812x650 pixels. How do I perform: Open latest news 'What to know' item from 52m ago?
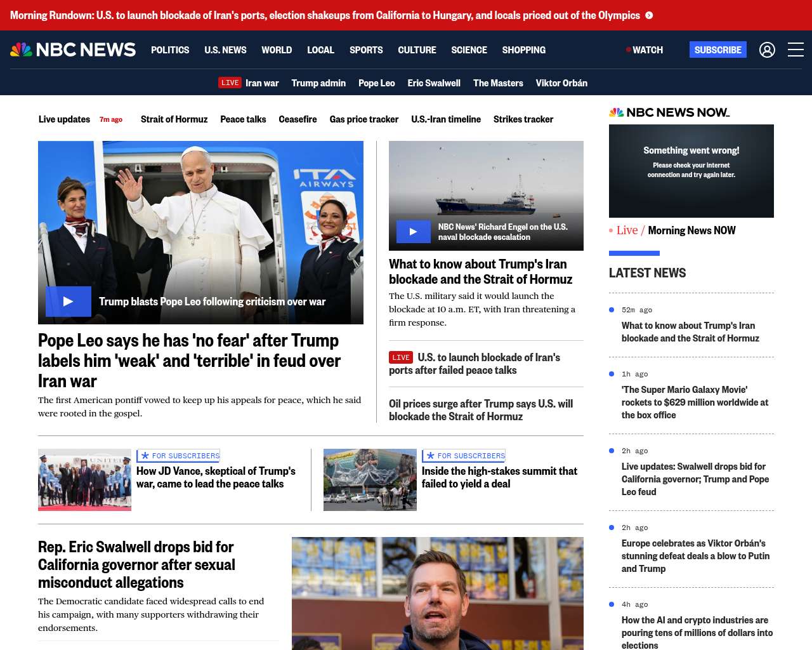(690, 332)
